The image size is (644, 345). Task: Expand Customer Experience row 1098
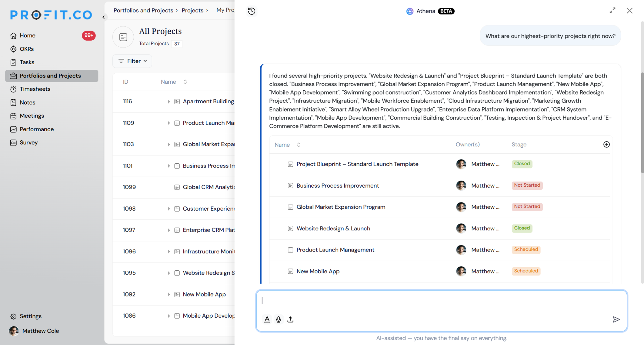(169, 209)
